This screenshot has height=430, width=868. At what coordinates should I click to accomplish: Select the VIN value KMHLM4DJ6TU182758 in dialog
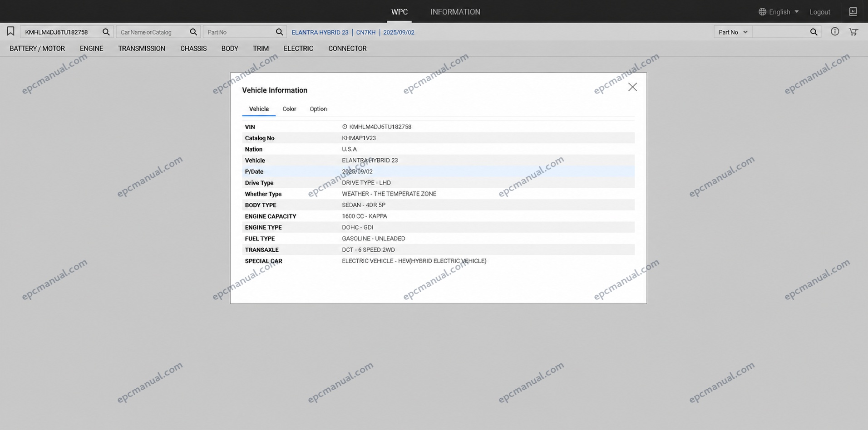click(x=380, y=127)
